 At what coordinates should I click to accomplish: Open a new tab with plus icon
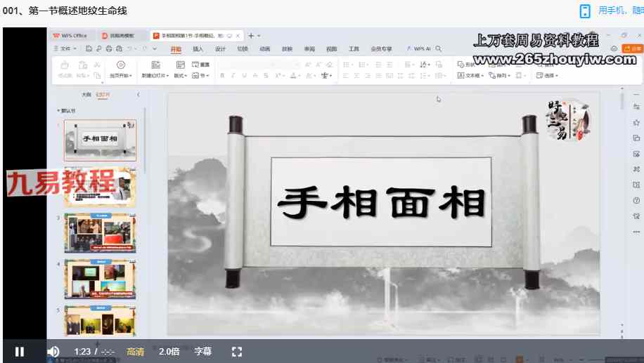(251, 35)
